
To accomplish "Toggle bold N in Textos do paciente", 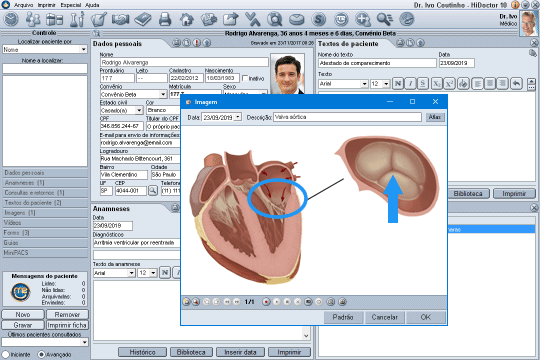I will tap(398, 83).
